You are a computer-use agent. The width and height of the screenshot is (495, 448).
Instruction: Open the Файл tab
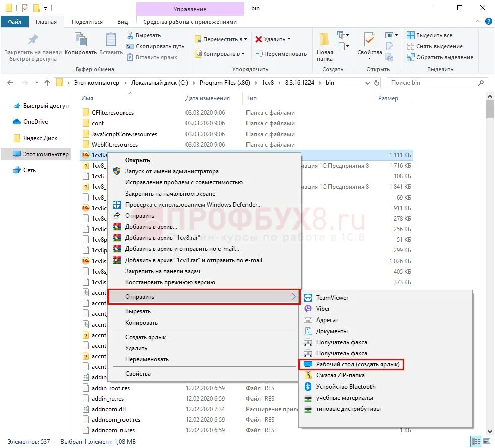(15, 22)
